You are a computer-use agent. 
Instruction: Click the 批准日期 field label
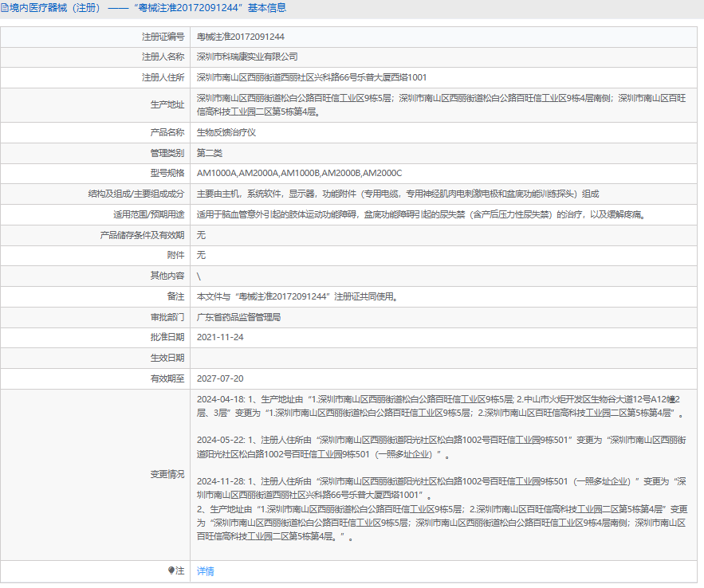click(167, 337)
